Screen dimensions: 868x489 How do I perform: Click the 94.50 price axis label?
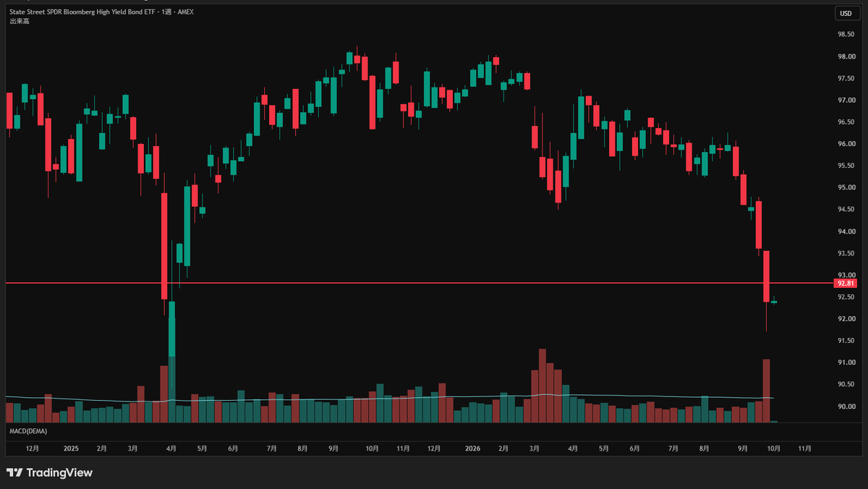[845, 209]
